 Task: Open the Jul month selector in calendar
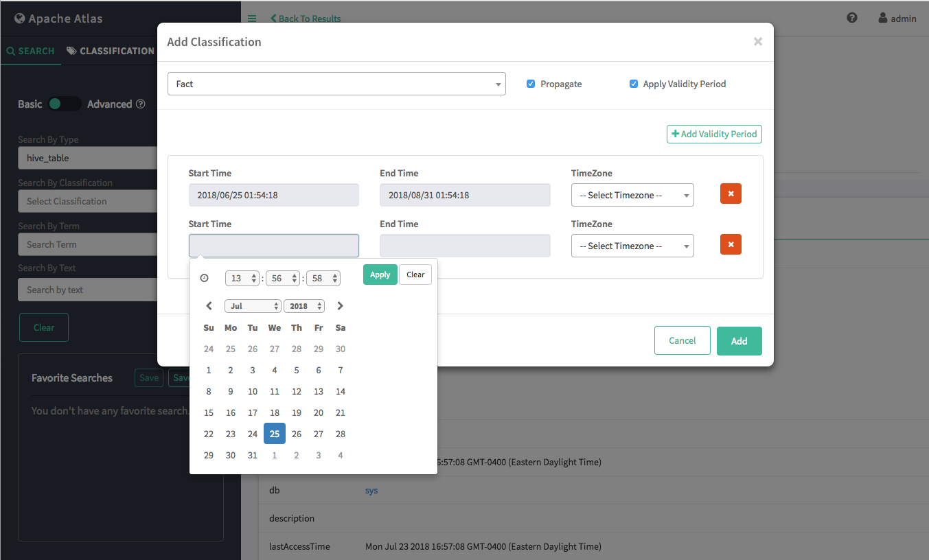(252, 306)
